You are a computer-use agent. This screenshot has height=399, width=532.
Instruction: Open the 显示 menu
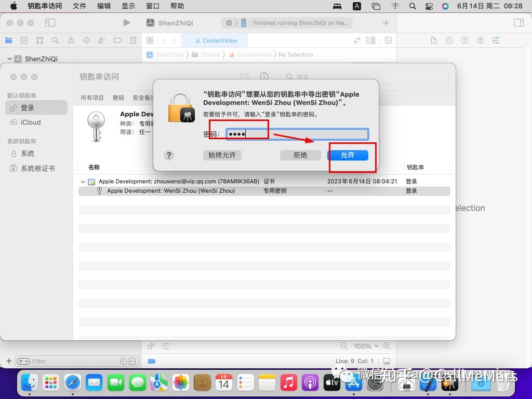[x=128, y=6]
